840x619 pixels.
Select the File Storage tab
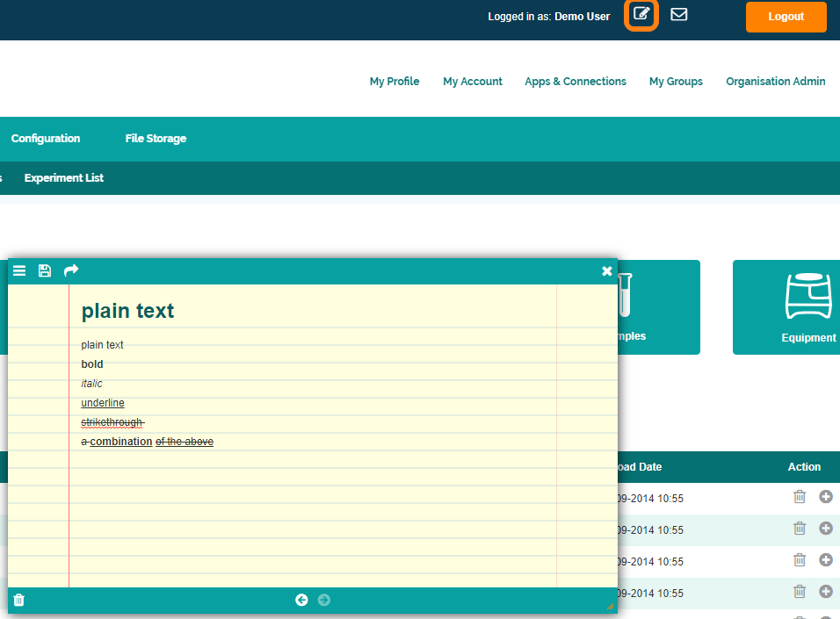156,139
